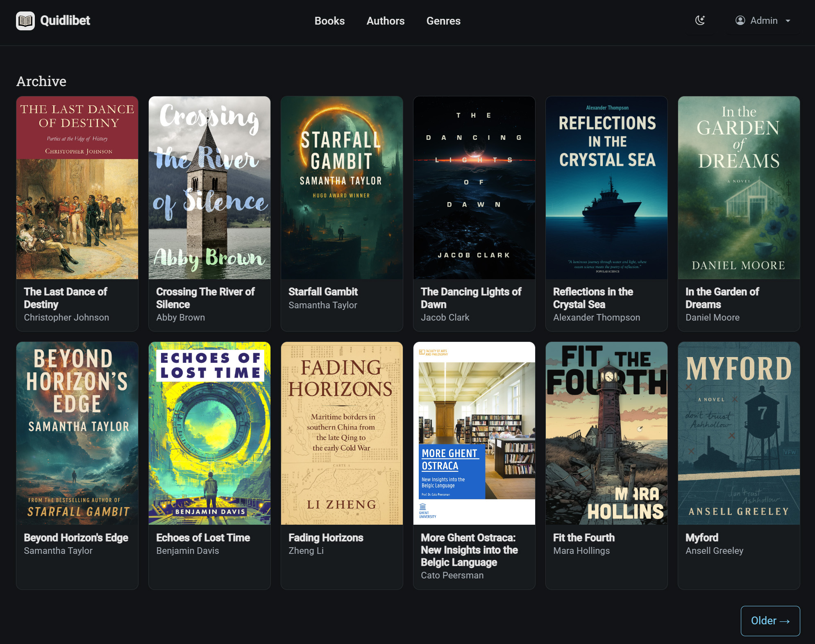Open Starfall Gambit book cover
The image size is (815, 644).
[x=342, y=188]
